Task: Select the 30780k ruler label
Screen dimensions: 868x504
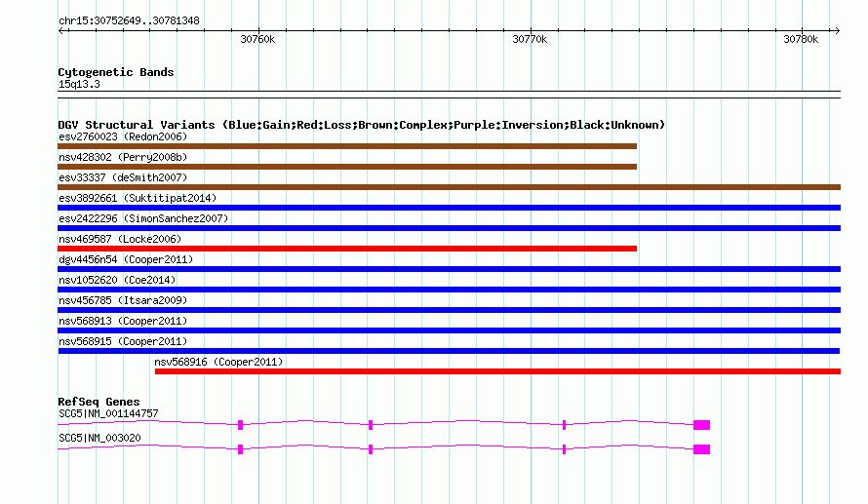Action: pos(801,39)
